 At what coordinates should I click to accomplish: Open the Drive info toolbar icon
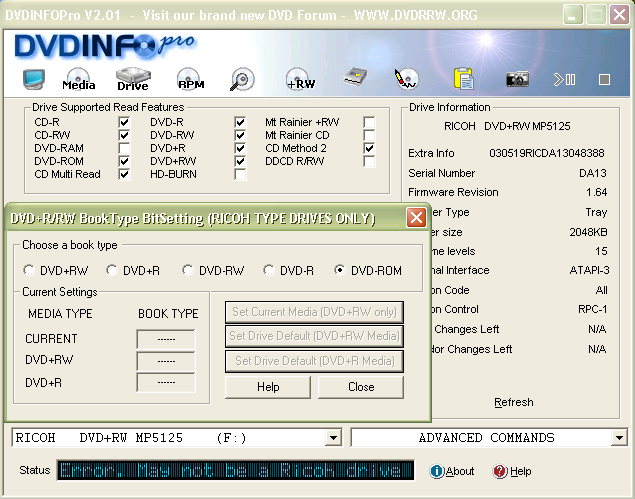133,79
